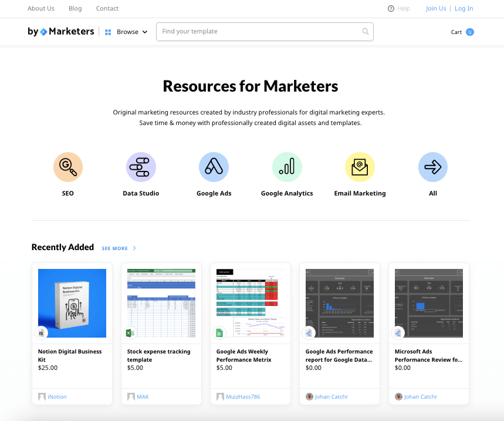
Task: Open the Contact page link
Action: click(107, 9)
